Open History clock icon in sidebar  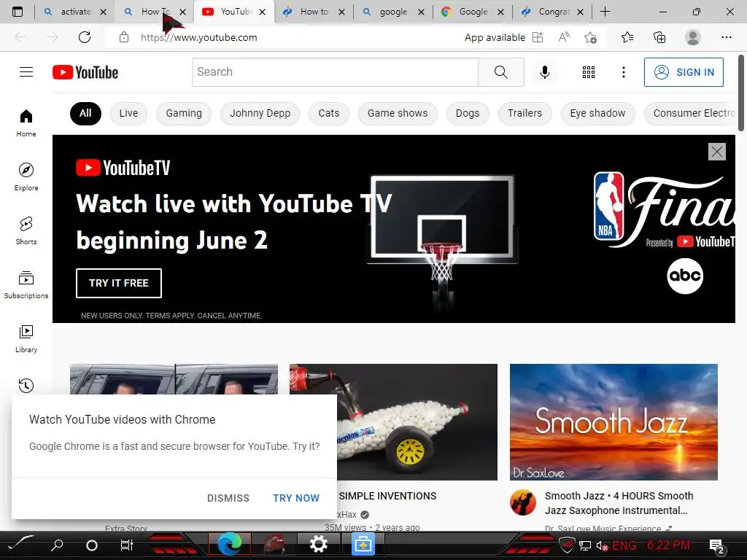click(26, 385)
